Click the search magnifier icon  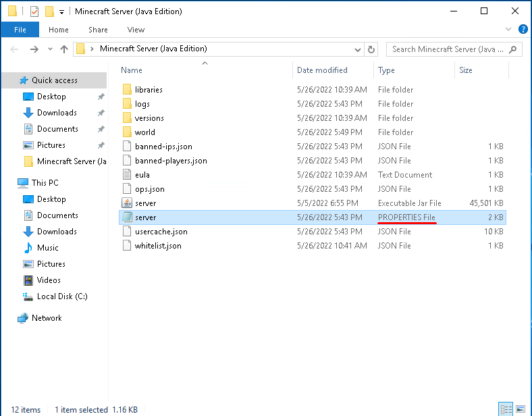click(x=512, y=49)
